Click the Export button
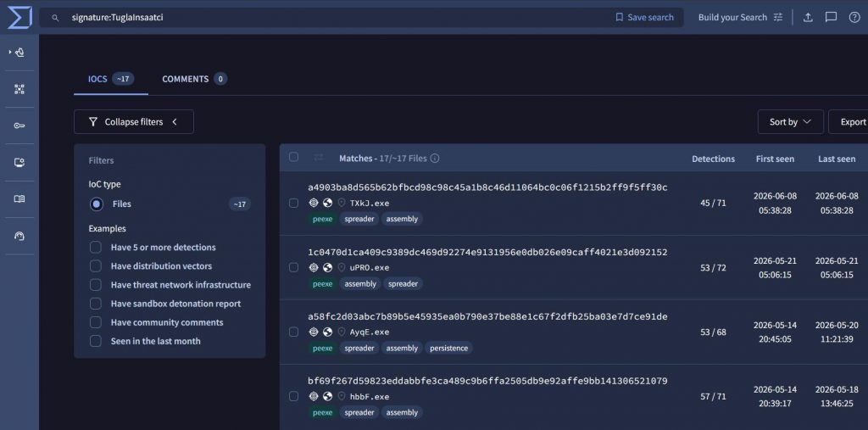This screenshot has width=868, height=430. pyautogui.click(x=849, y=122)
